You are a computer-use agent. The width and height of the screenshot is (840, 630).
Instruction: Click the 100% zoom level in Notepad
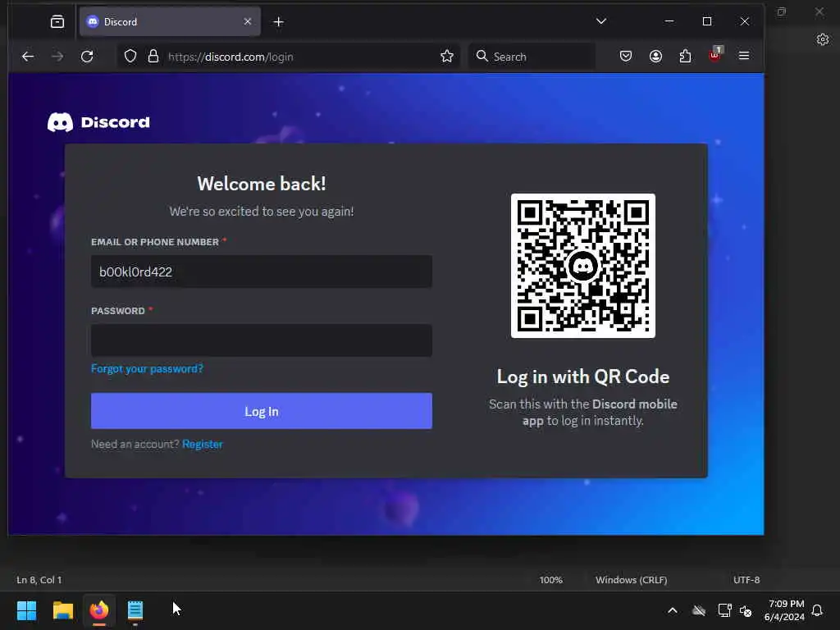(550, 580)
